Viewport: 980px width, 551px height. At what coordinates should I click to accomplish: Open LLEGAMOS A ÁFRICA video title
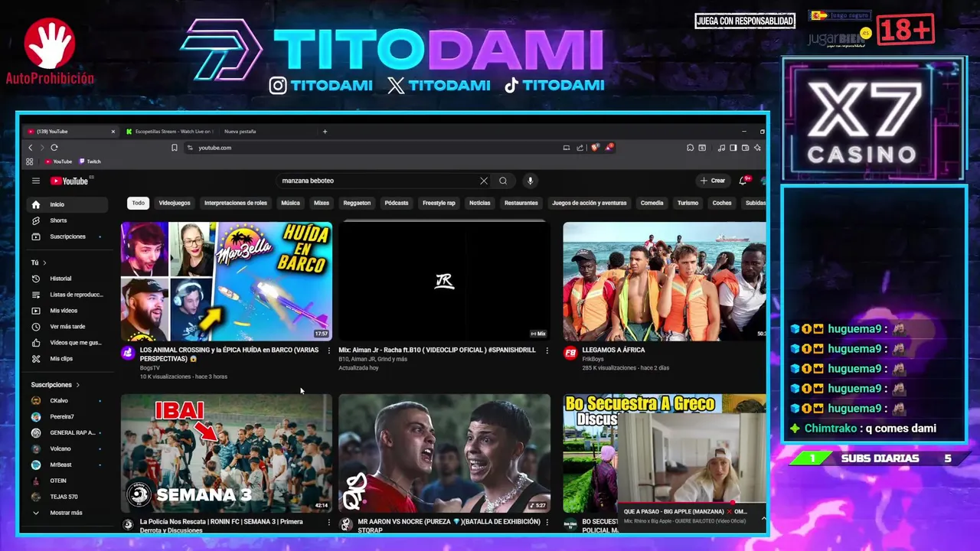click(613, 350)
